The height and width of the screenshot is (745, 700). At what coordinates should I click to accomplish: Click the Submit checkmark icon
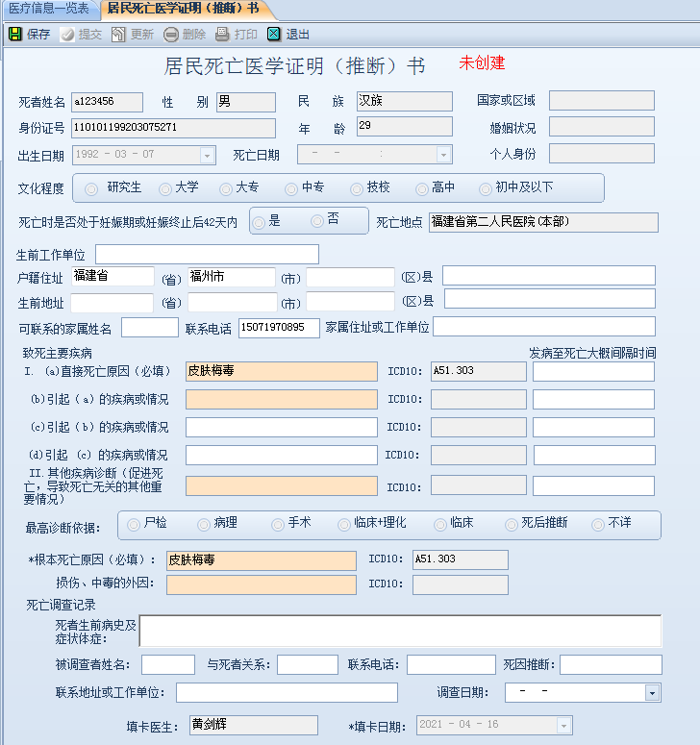click(x=67, y=35)
